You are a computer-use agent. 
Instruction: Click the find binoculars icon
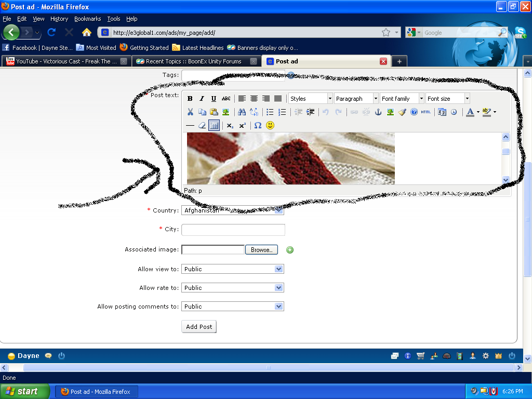[242, 112]
